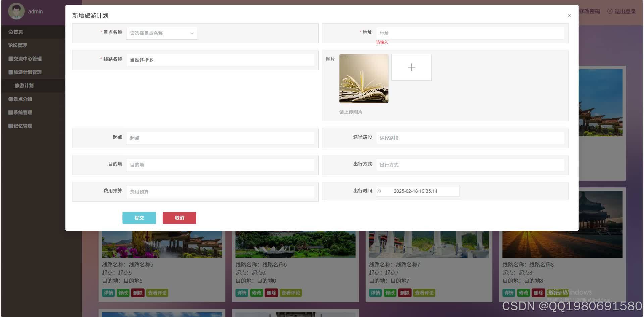Click the 线路名称5 card image

point(162,244)
